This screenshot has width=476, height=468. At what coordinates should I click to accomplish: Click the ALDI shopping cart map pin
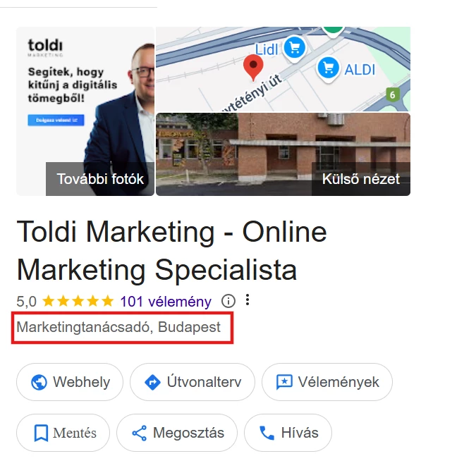[328, 68]
